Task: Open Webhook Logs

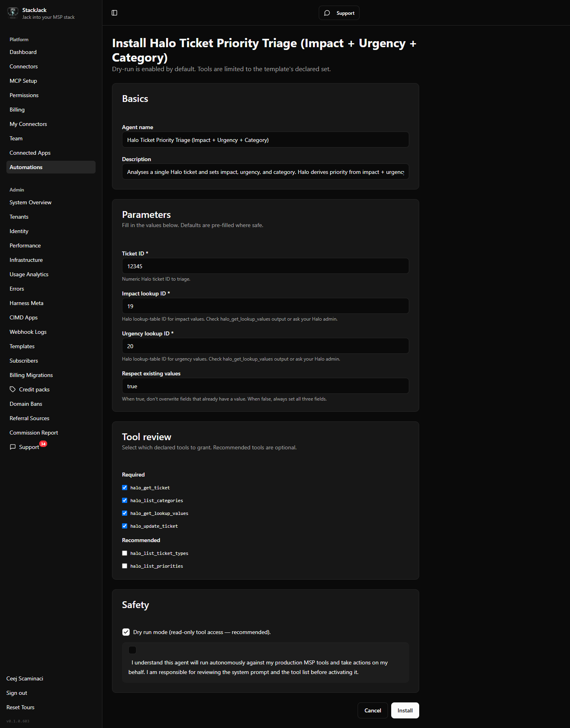Action: tap(51, 332)
